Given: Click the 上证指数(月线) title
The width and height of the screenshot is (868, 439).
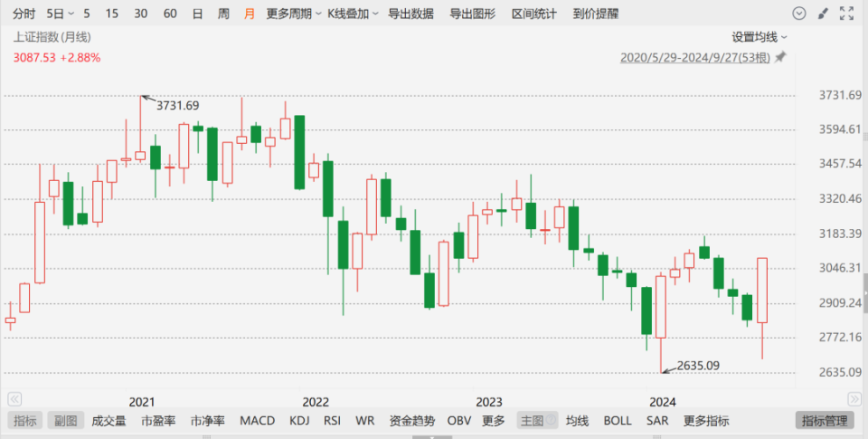Looking at the screenshot, I should pyautogui.click(x=52, y=37).
